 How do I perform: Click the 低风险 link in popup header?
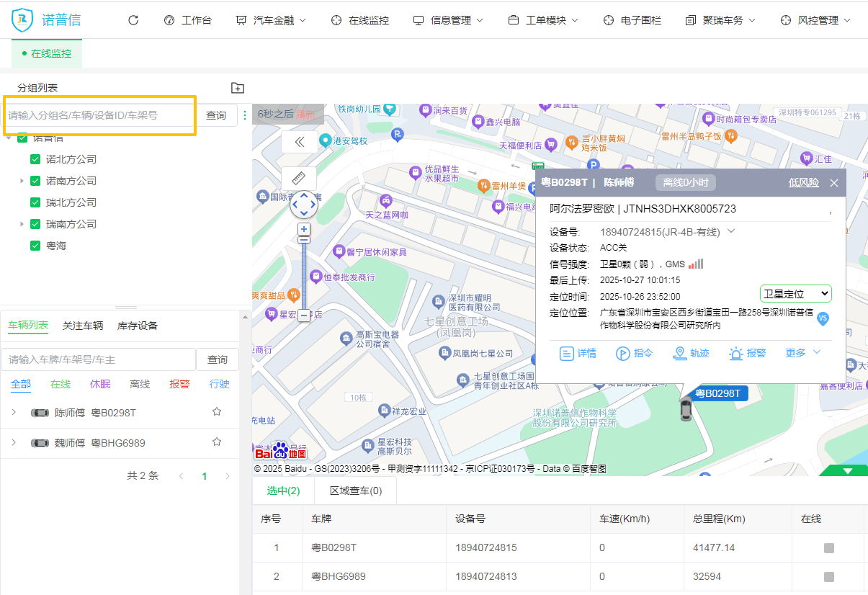tap(803, 182)
